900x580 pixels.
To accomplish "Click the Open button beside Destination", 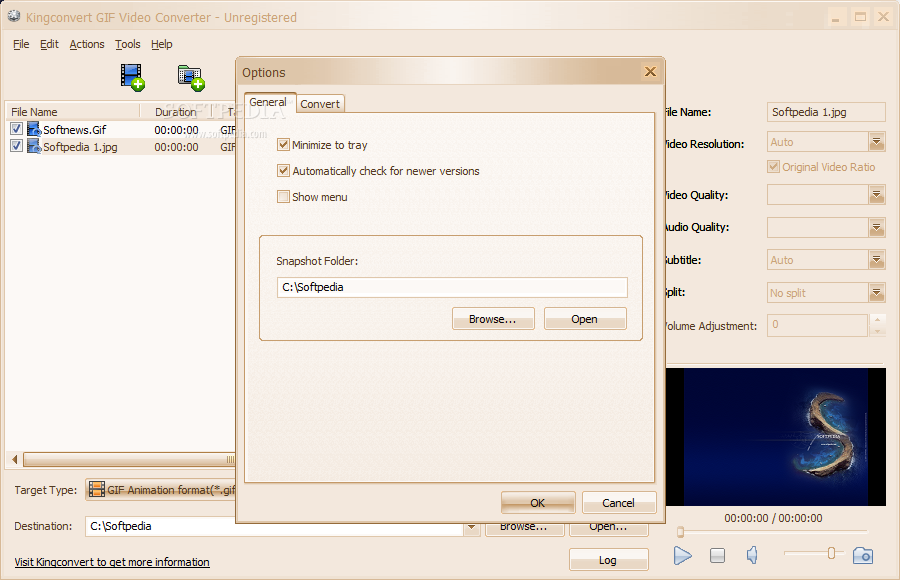I will click(x=609, y=527).
